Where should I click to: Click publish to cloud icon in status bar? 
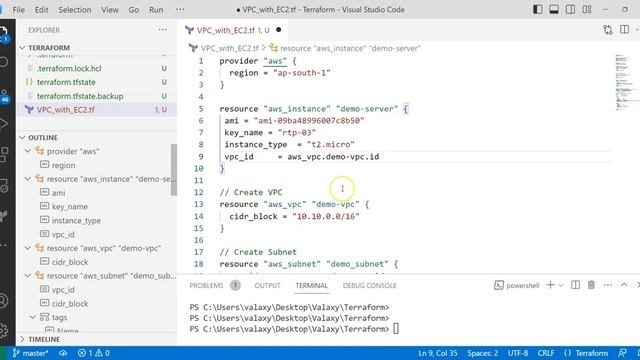(63, 353)
